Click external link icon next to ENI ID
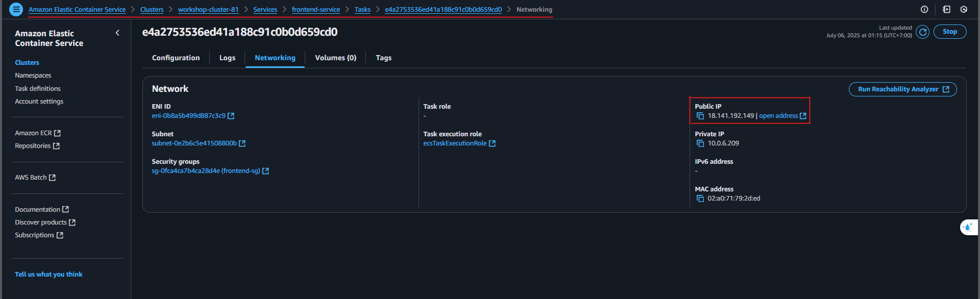Screen dimensions: 980x299 click(x=231, y=116)
